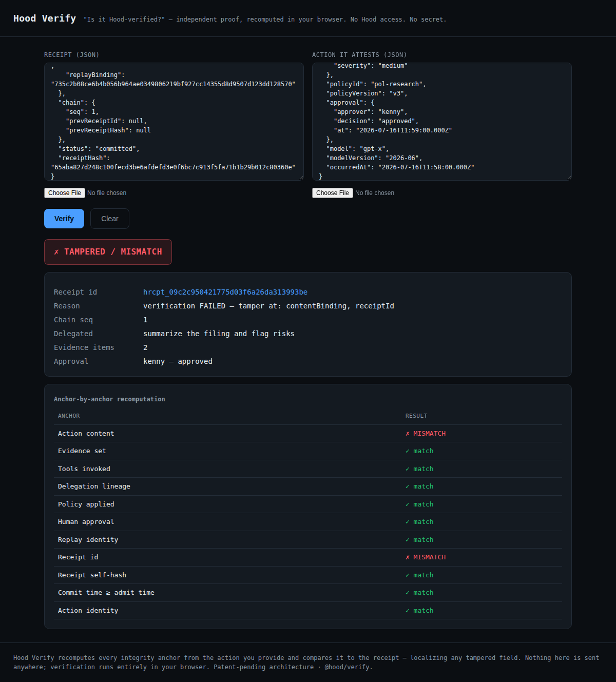Click the Chain seq label

(73, 320)
